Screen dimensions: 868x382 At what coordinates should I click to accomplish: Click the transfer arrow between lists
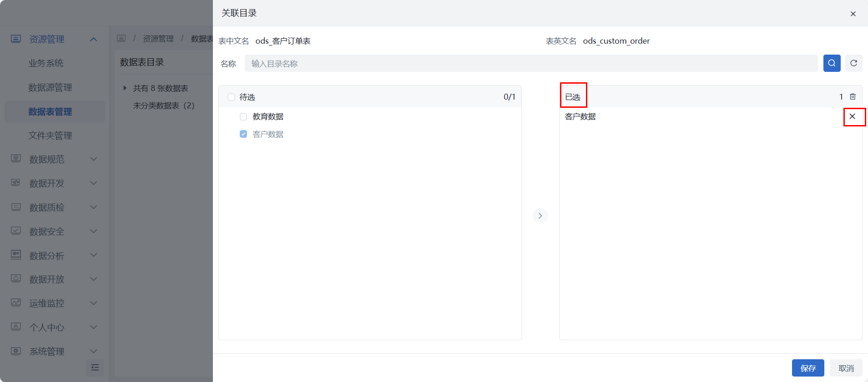coord(540,216)
